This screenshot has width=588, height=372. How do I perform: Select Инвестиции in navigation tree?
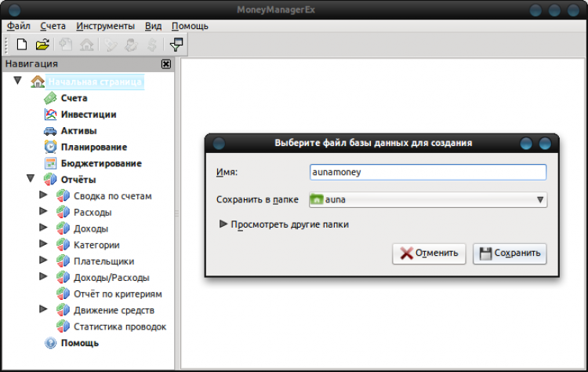[89, 115]
